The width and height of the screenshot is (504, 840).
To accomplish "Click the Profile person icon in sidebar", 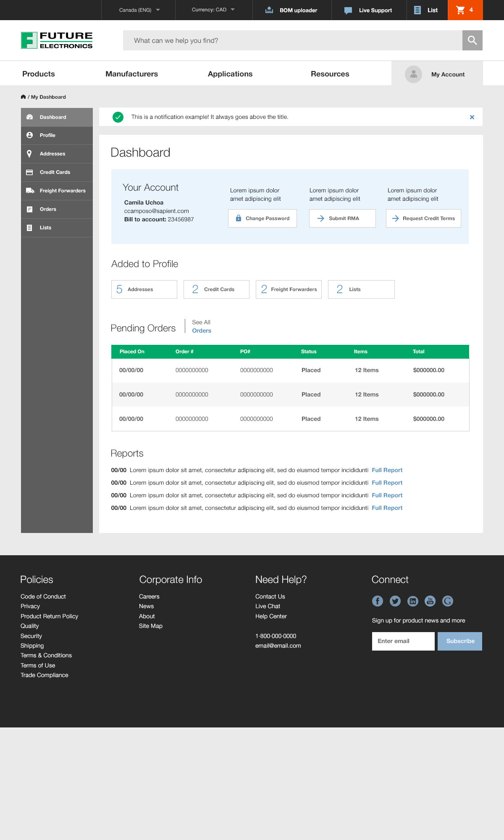I will [x=29, y=135].
